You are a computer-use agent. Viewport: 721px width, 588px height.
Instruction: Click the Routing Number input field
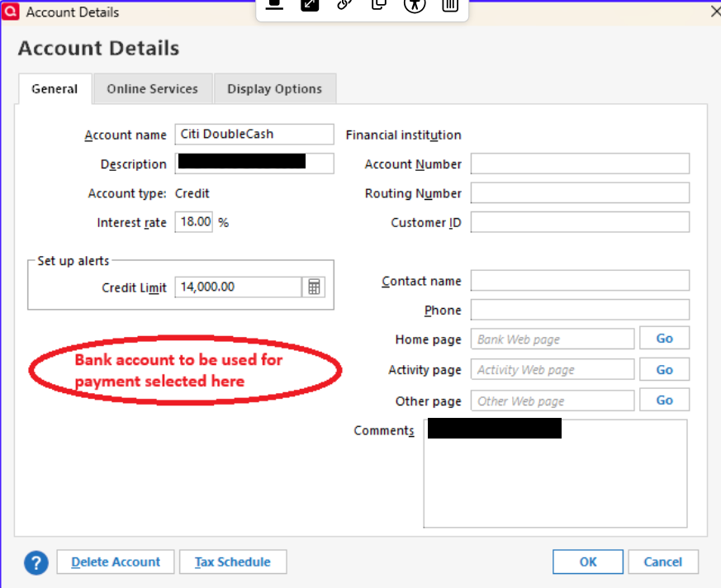click(x=580, y=193)
